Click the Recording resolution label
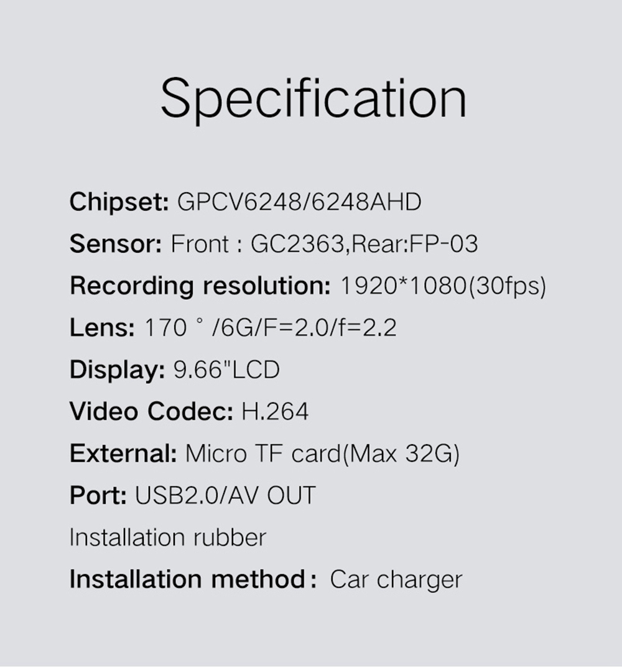 point(200,286)
